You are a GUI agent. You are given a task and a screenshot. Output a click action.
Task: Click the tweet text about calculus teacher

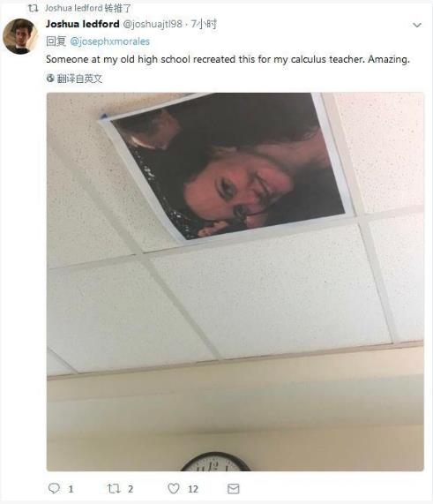coord(228,59)
